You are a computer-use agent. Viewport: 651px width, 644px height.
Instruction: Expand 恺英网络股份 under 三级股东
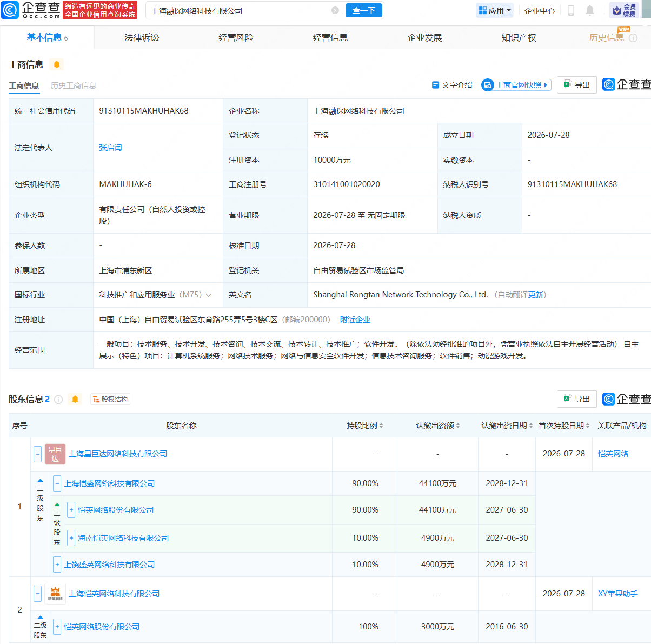pyautogui.click(x=71, y=510)
